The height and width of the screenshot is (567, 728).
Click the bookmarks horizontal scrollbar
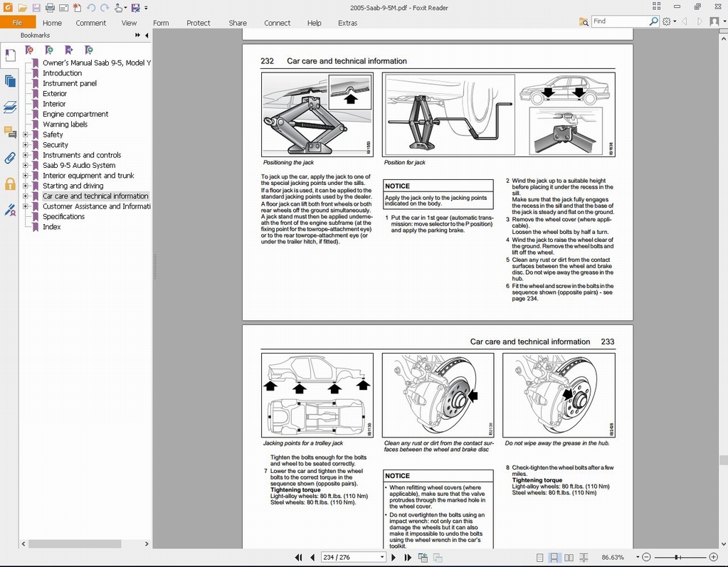[75, 544]
